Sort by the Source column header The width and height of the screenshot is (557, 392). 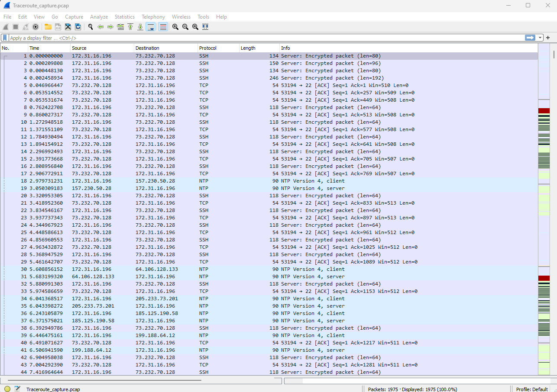(102, 48)
